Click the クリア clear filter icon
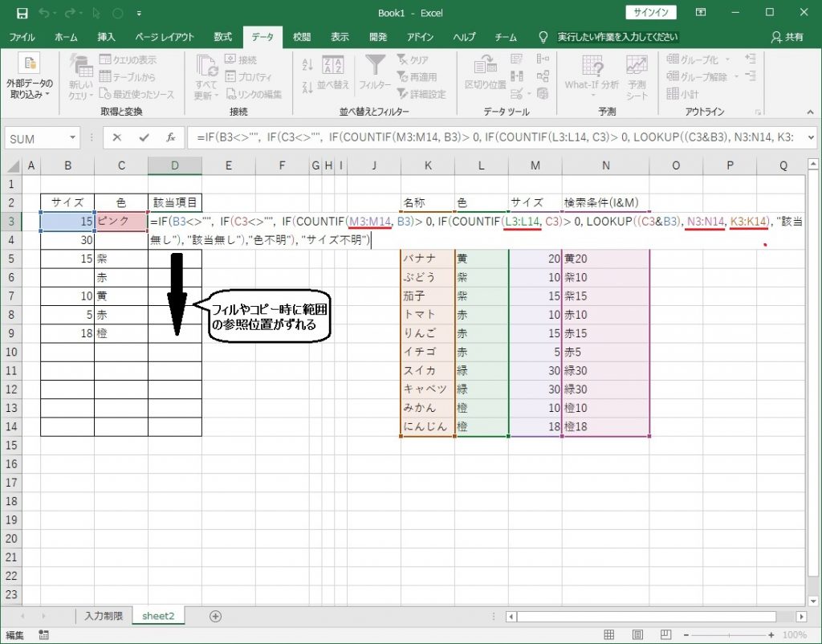The image size is (822, 644). [402, 59]
